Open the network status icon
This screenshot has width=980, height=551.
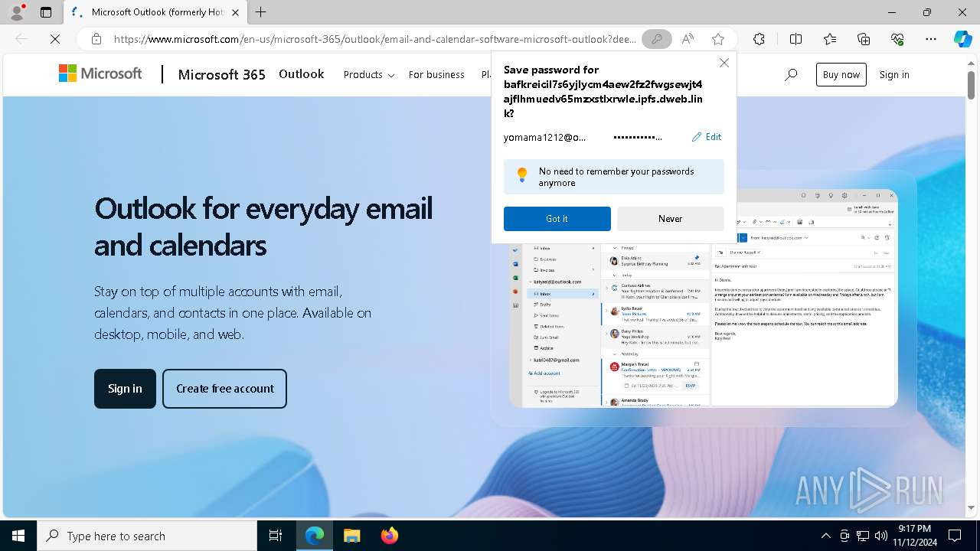863,536
